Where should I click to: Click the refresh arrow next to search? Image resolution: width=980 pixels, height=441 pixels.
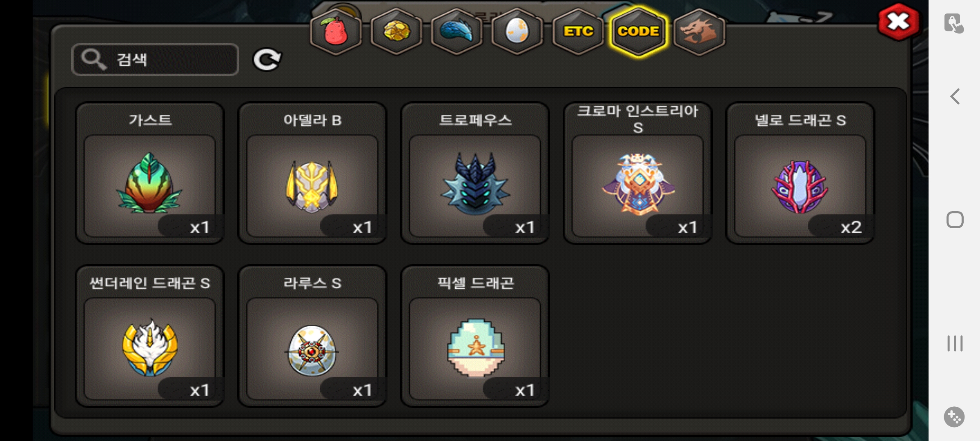[x=267, y=60]
